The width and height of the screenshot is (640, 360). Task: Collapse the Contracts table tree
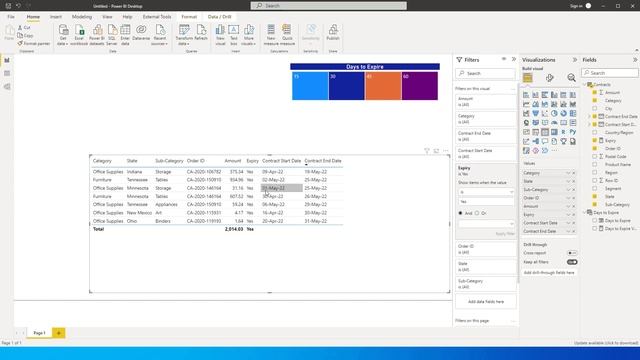tap(584, 84)
